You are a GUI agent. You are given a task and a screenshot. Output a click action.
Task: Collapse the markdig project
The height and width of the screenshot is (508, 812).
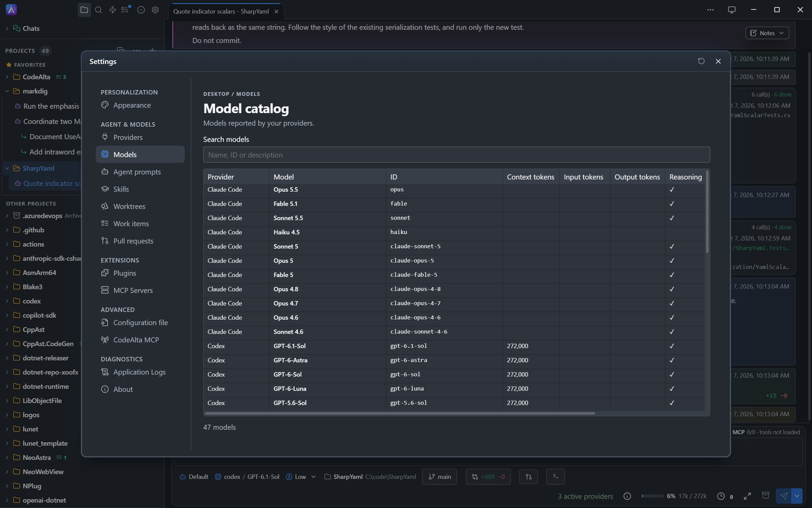(7, 91)
